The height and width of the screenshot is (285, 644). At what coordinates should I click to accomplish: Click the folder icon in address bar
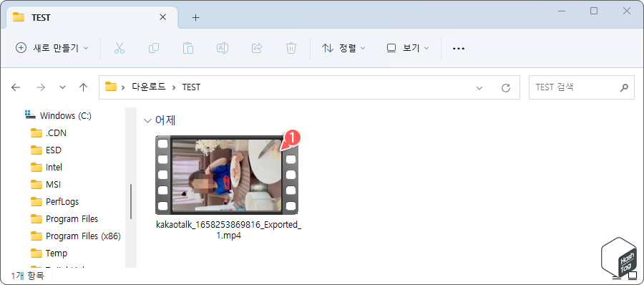(x=111, y=87)
